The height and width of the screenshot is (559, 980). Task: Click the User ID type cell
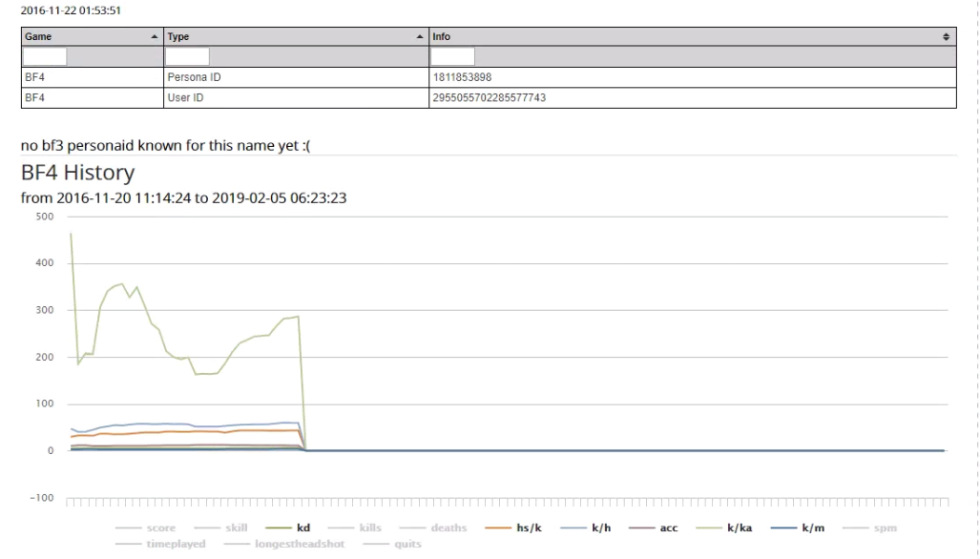click(296, 98)
